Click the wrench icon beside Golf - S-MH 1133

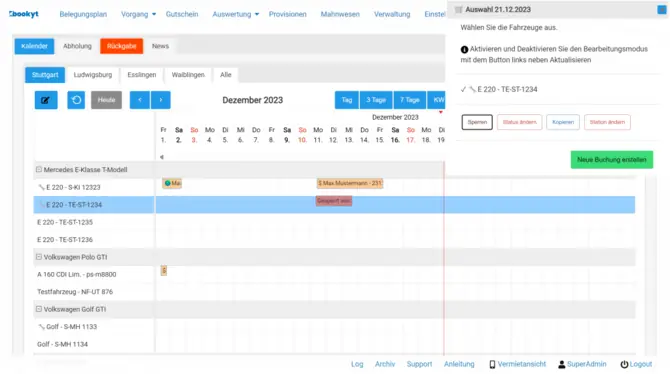point(41,327)
